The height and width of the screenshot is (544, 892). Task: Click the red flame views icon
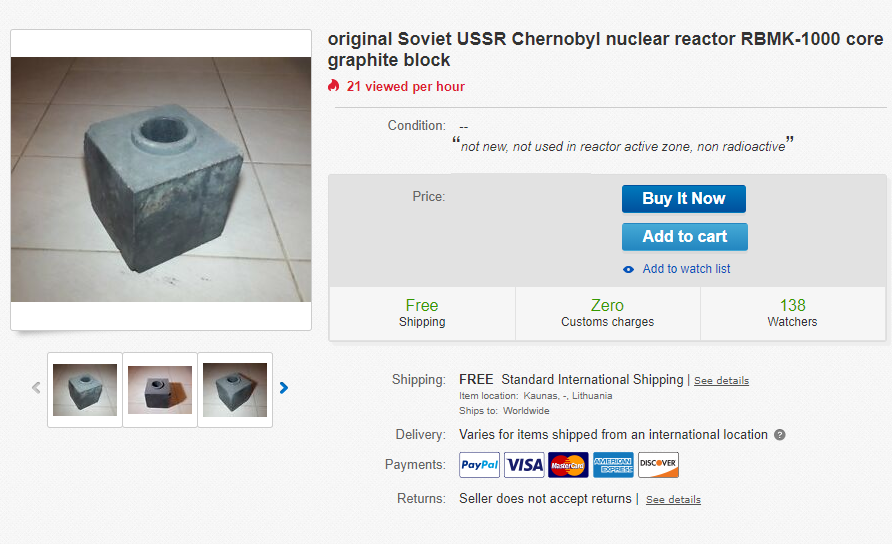334,86
